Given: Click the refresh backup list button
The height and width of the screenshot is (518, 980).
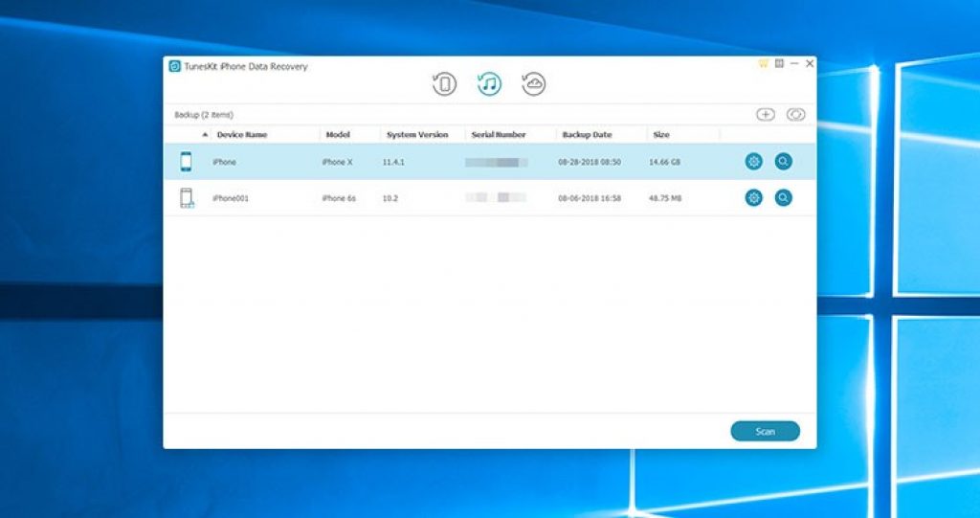Looking at the screenshot, I should pyautogui.click(x=795, y=115).
